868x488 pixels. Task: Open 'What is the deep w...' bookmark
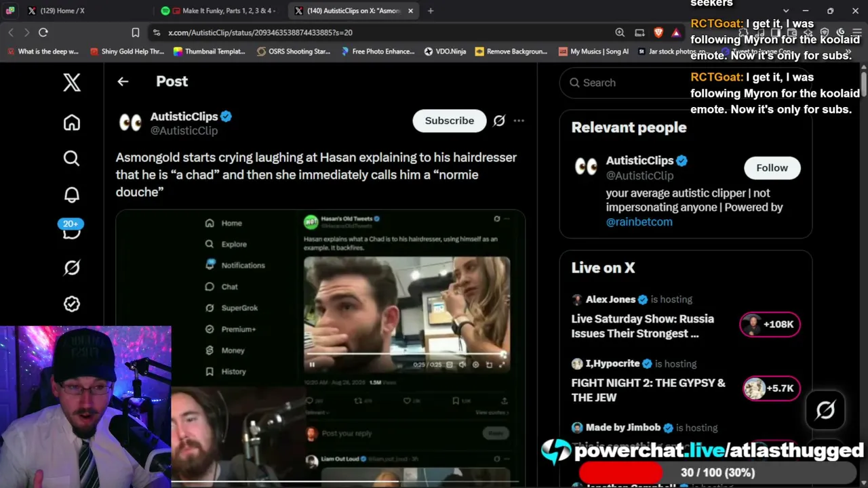pos(43,52)
